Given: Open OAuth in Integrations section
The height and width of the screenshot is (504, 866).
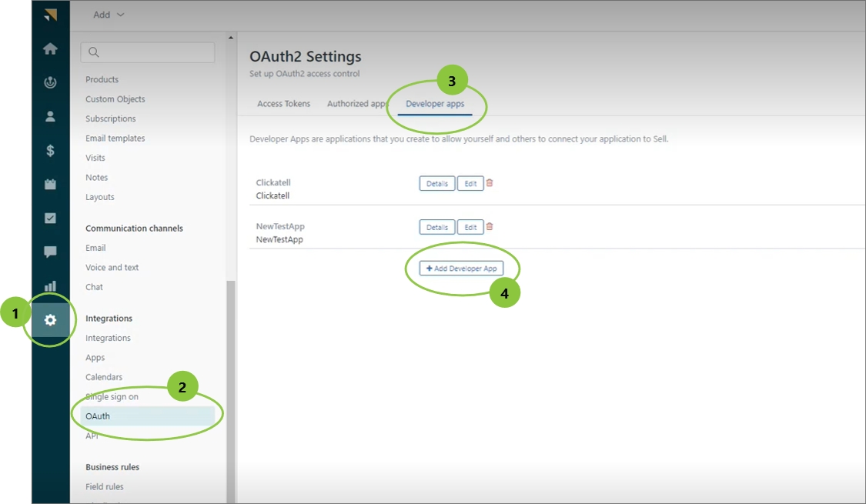Looking at the screenshot, I should pyautogui.click(x=98, y=416).
